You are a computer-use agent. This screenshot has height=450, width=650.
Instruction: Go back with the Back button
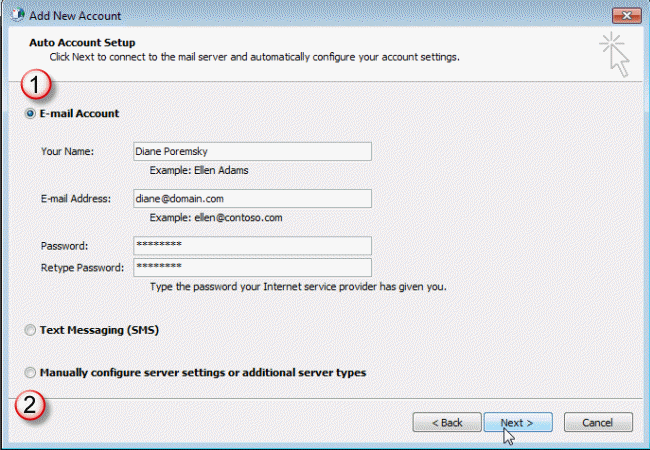tap(447, 423)
